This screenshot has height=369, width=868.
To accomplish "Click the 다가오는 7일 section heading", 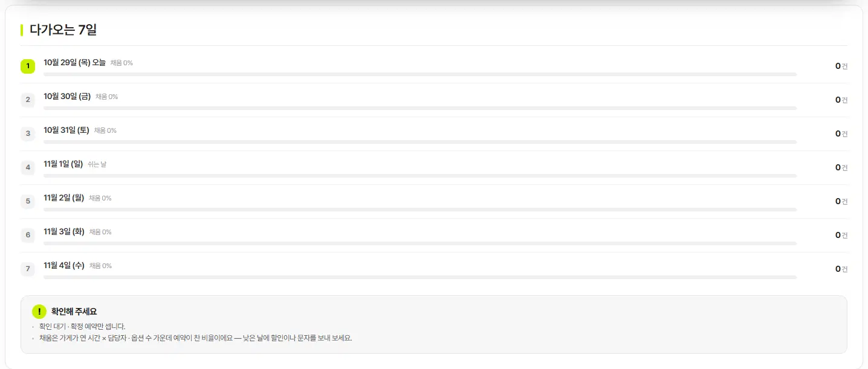I will click(63, 30).
